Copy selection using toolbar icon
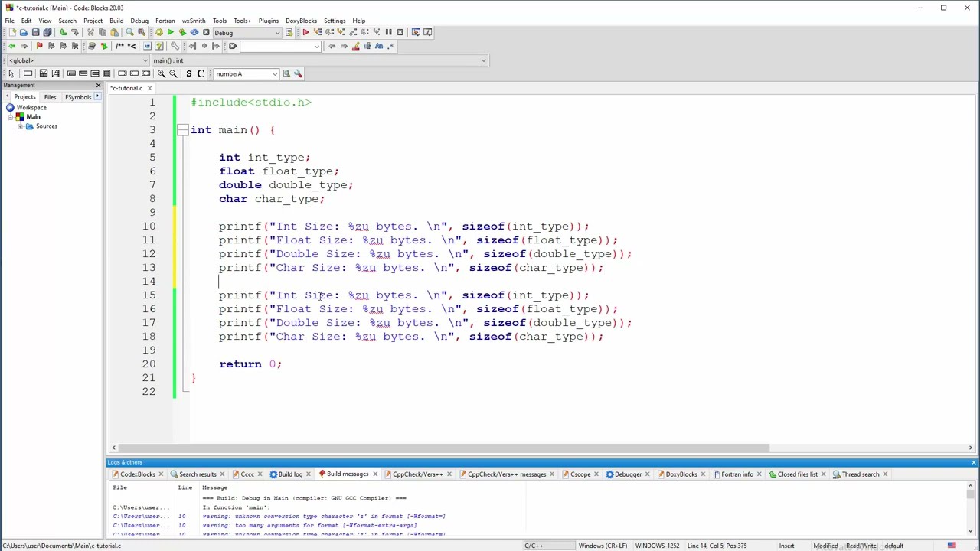 [103, 32]
